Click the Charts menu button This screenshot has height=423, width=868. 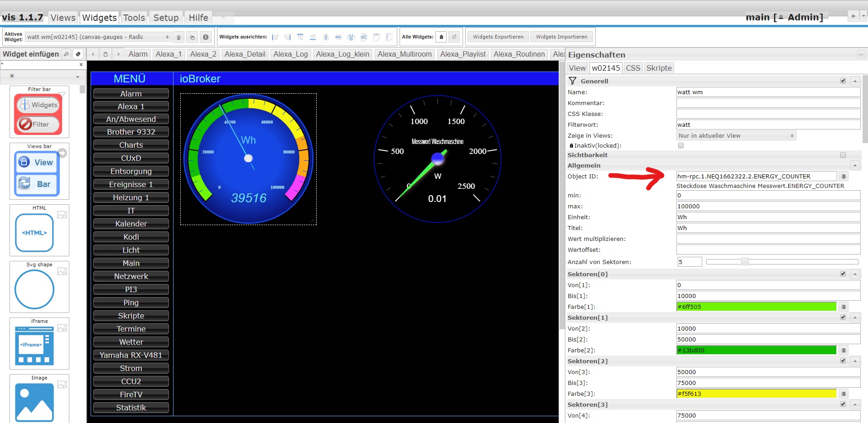(x=131, y=145)
